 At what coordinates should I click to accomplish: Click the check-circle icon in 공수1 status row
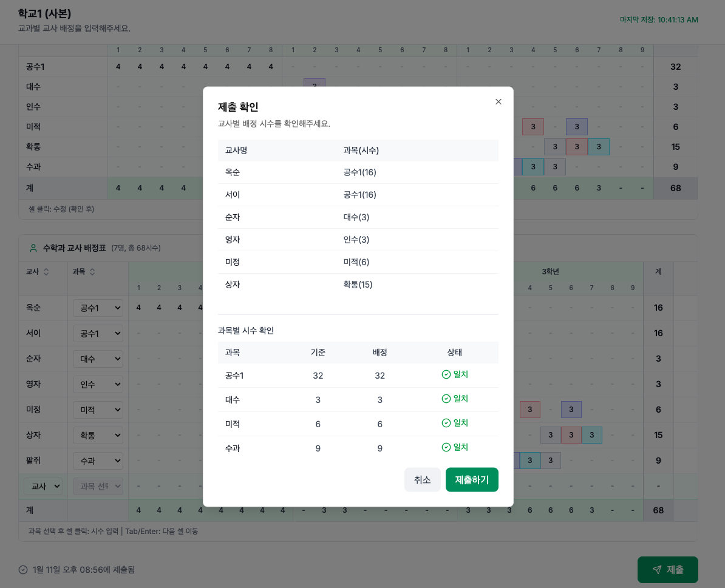446,374
